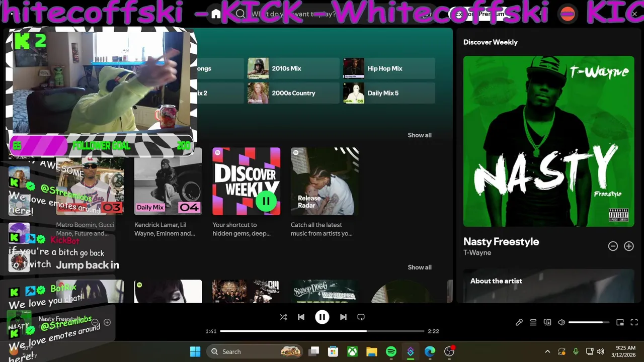Open the Daily Mix 04 card
The height and width of the screenshot is (362, 644).
(x=168, y=181)
